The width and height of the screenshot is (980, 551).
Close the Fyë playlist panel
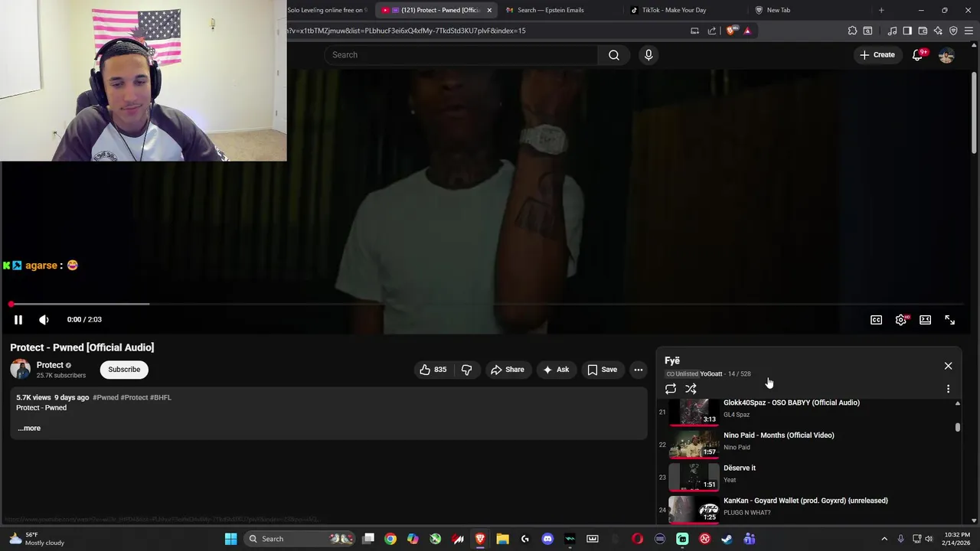click(948, 366)
